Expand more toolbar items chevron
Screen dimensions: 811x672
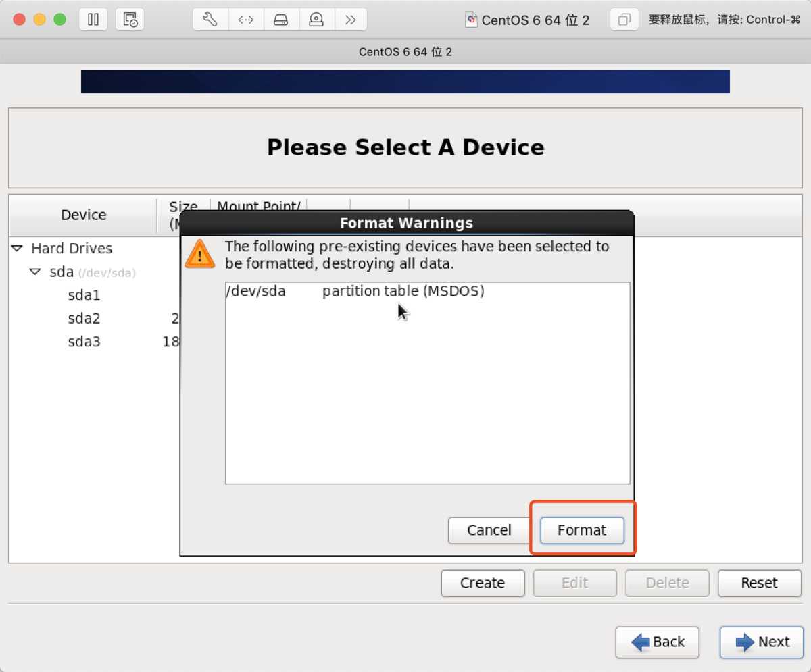350,20
